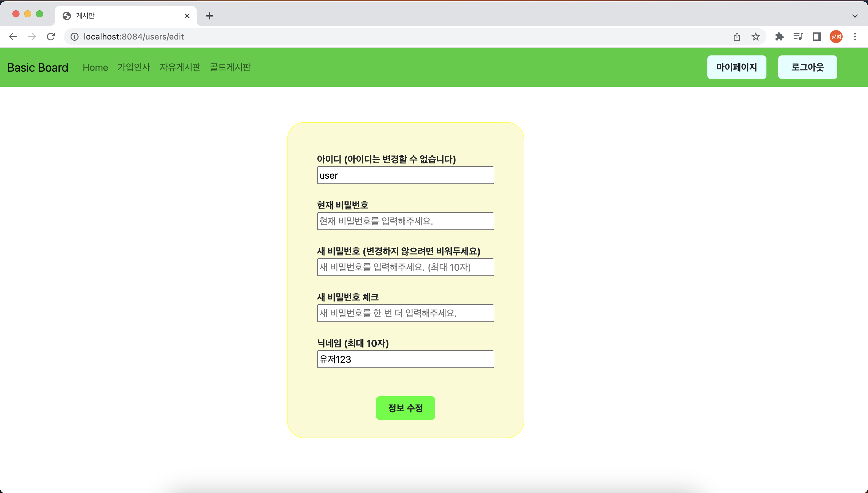Click the browser back arrow
The height and width of the screenshot is (493, 868).
click(x=13, y=37)
